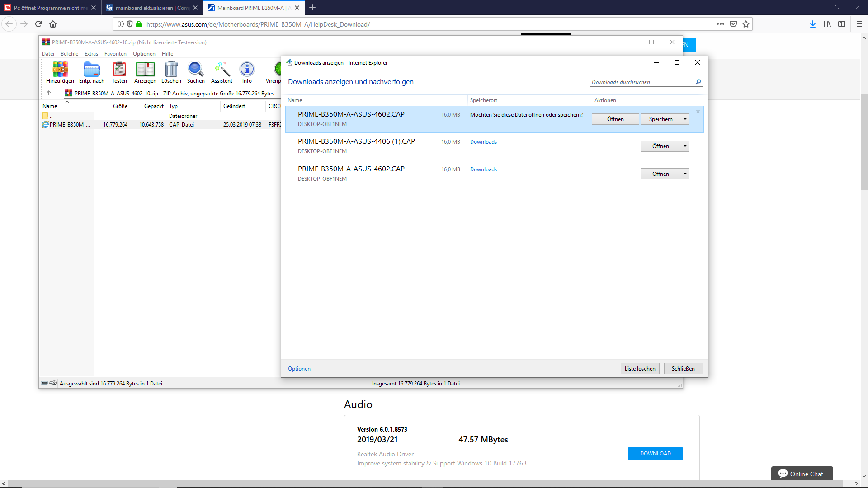
Task: Bookmark the page with the star icon
Action: [x=746, y=24]
